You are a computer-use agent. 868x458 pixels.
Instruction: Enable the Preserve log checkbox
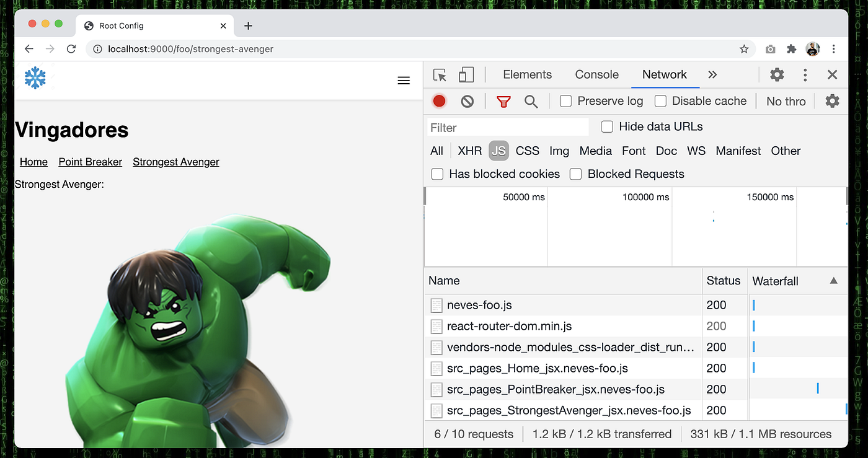point(565,101)
